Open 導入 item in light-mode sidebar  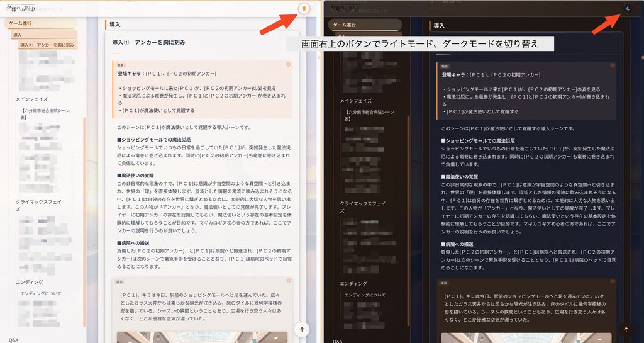[x=45, y=35]
